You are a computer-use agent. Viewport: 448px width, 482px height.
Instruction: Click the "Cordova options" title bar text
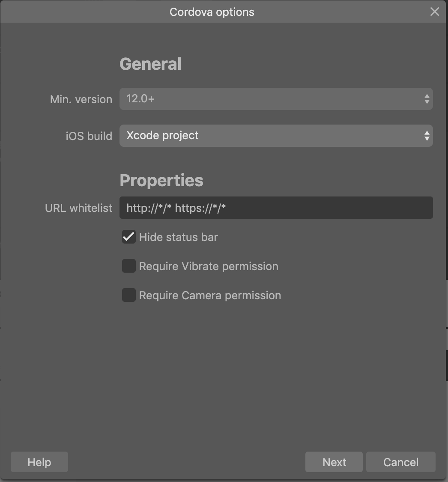coord(212,12)
